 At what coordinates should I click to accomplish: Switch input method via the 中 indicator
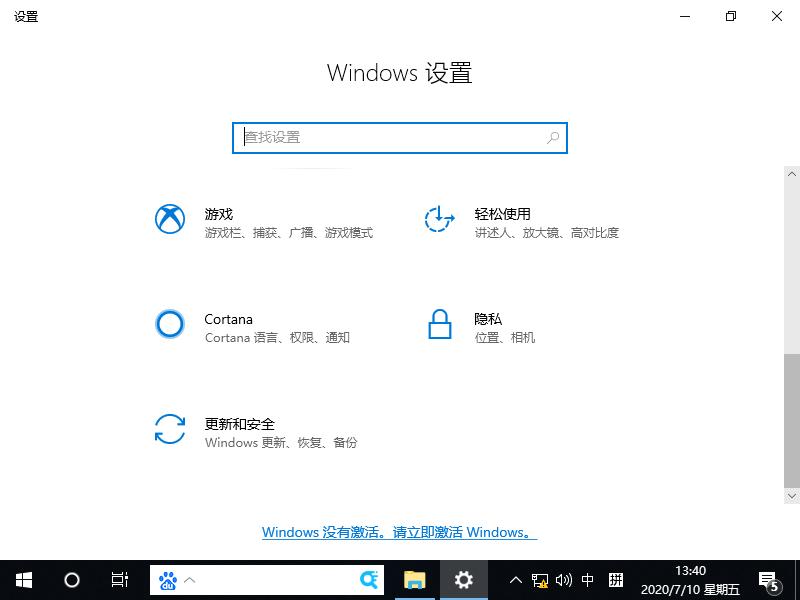pyautogui.click(x=586, y=580)
